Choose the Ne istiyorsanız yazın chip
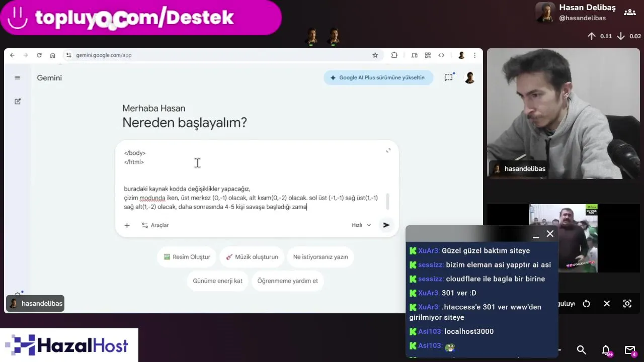644x362 pixels. [320, 257]
